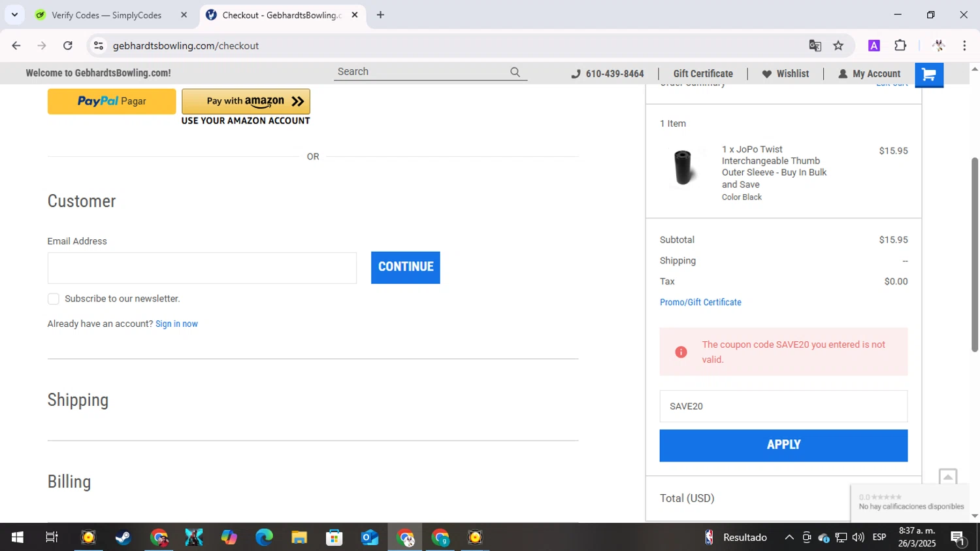Image resolution: width=980 pixels, height=551 pixels.
Task: Close the Verify Codes SimplyCodes tab
Action: 184,15
